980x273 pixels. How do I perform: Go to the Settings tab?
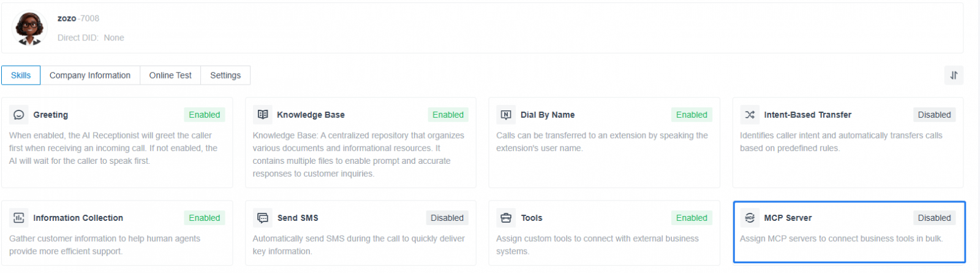[x=225, y=75]
